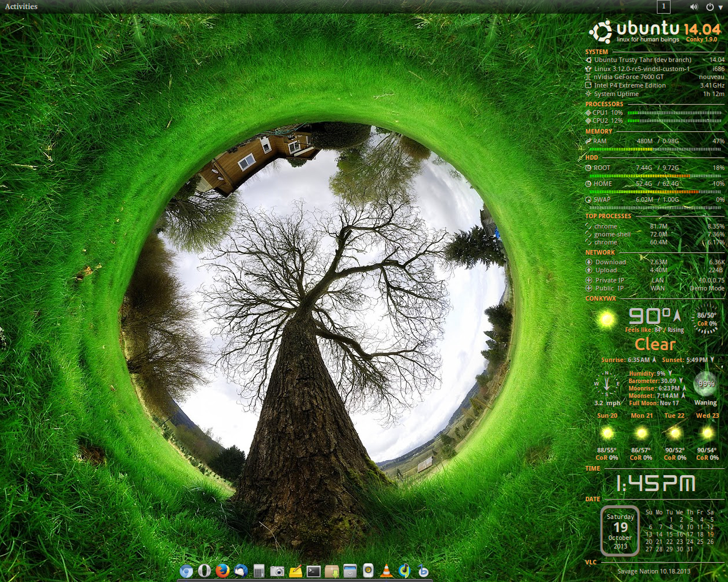This screenshot has height=582, width=728.
Task: Click the Ubuntu circle logo in Conky header
Action: point(601,32)
